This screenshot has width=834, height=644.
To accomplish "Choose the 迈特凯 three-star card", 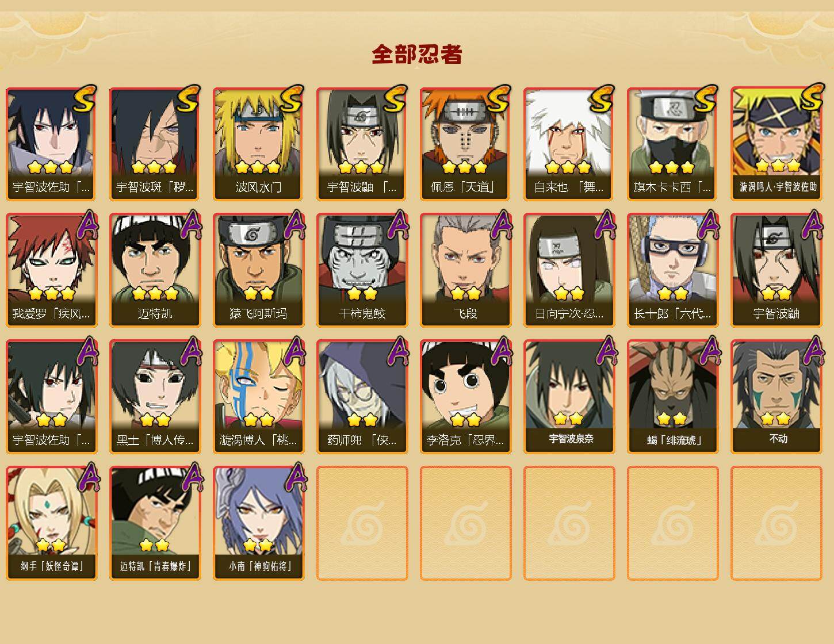I will pyautogui.click(x=155, y=270).
